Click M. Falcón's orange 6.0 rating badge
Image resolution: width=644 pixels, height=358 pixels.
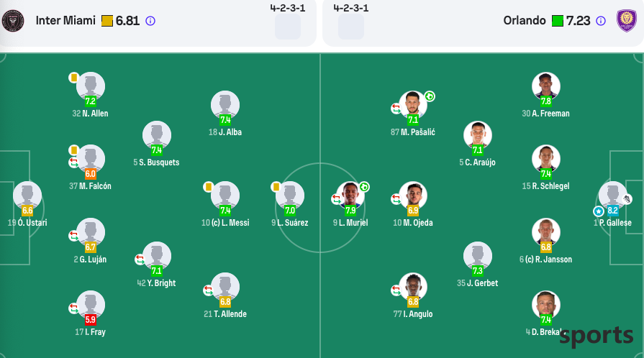[91, 174]
